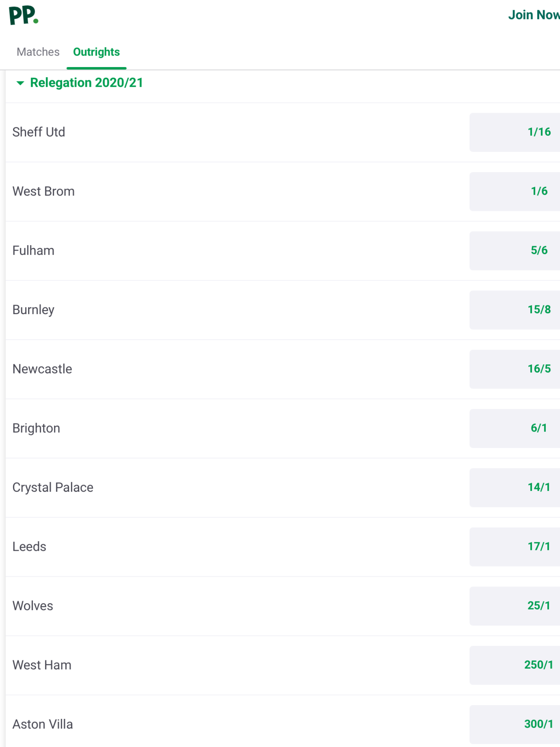Tap Brighton 6/1 odds button

[x=515, y=428]
